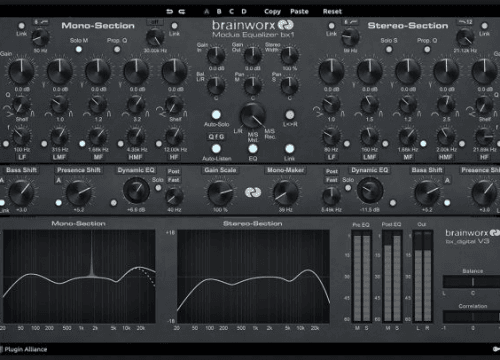500x360 pixels.
Task: Click Fast button right of Mono-Maker
Action: (332, 180)
